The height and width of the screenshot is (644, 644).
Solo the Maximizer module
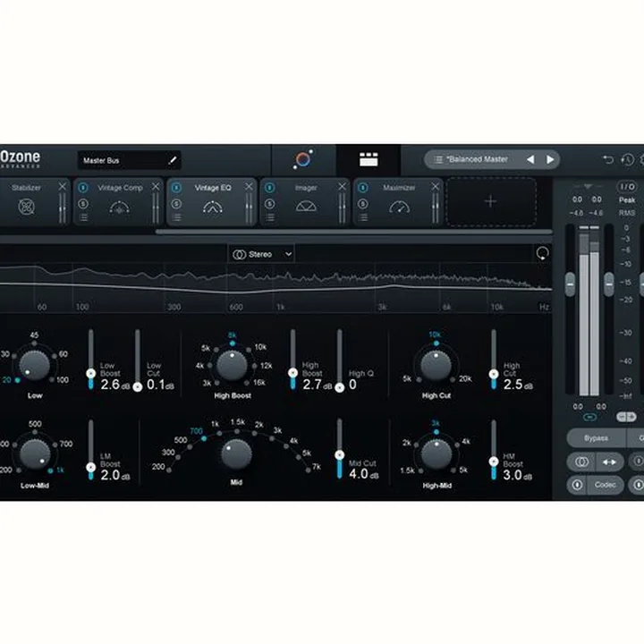(x=363, y=204)
